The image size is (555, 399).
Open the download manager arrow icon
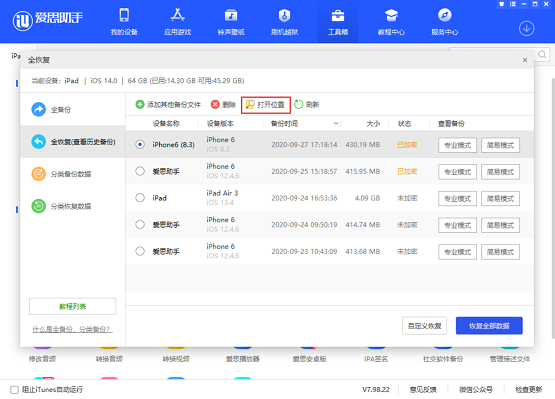526,29
